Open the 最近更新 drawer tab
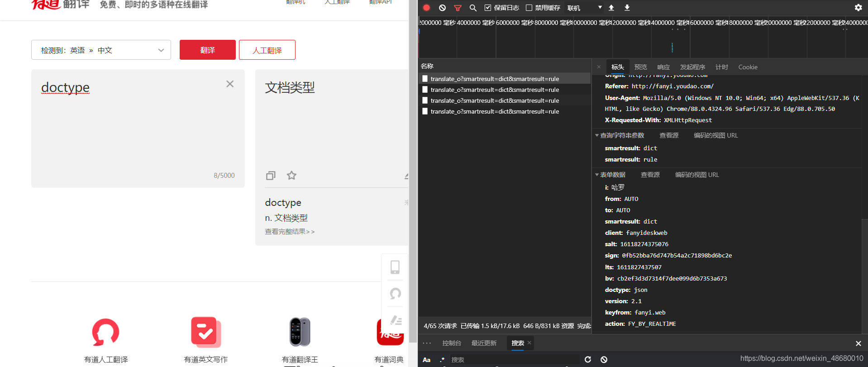 (484, 343)
